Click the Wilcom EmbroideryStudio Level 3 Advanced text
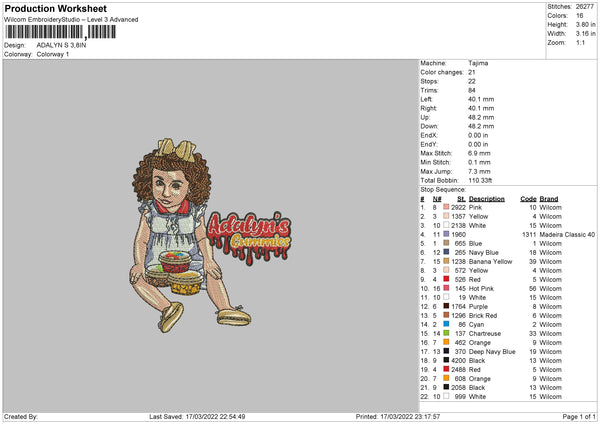600x424 pixels. coord(71,20)
